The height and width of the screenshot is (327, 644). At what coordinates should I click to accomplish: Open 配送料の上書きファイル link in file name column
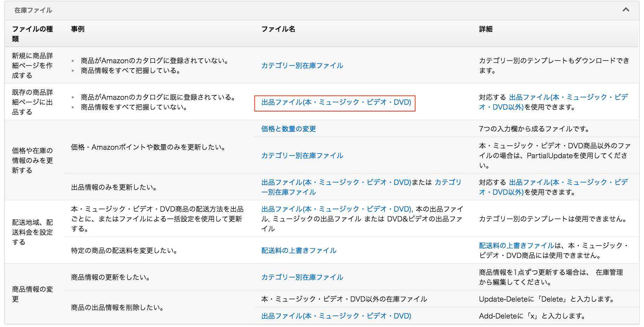click(x=298, y=250)
